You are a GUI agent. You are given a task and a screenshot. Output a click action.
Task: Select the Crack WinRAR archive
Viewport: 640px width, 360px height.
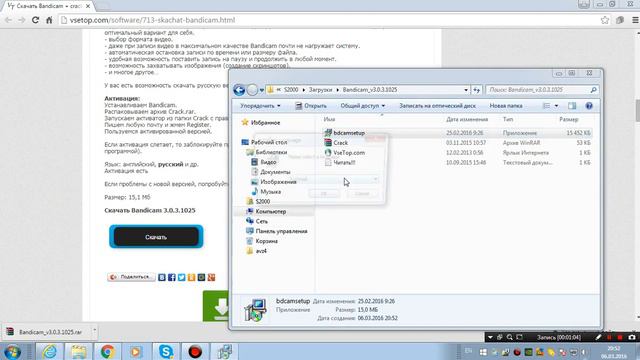[x=340, y=143]
